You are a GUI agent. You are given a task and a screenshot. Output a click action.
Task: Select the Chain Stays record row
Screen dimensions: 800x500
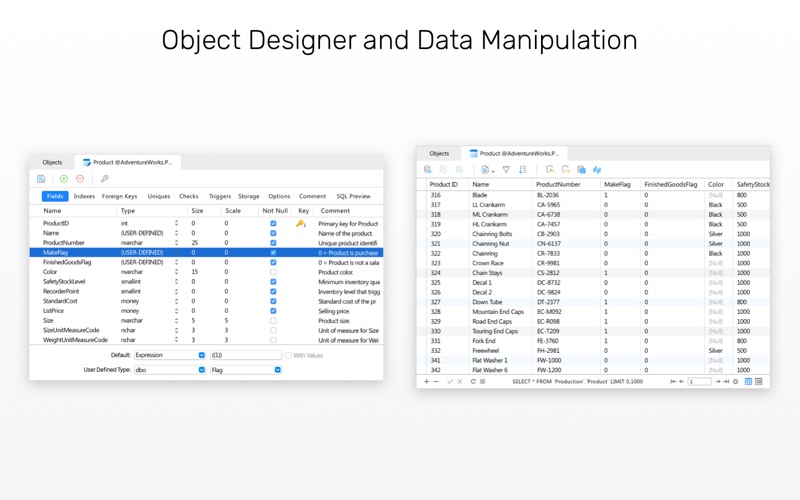[x=593, y=273]
